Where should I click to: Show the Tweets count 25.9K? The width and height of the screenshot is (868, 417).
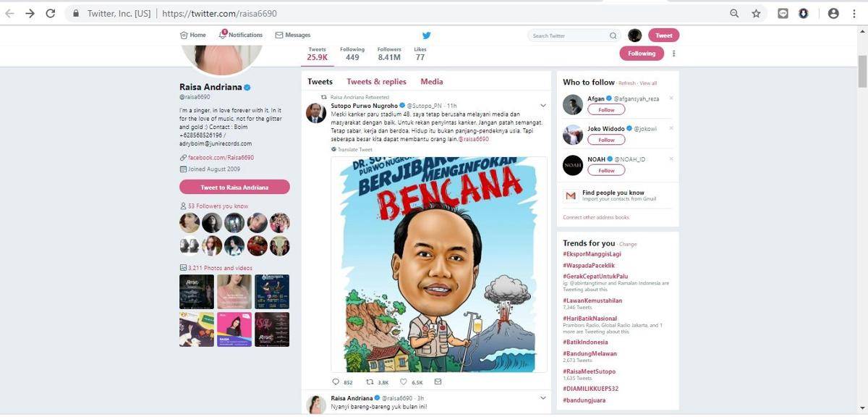coord(317,54)
